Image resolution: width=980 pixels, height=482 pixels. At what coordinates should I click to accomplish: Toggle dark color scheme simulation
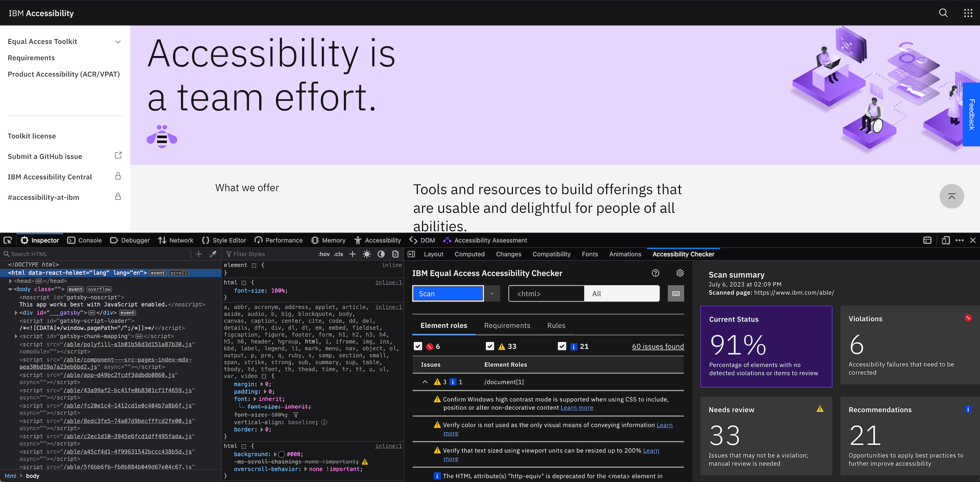pos(381,254)
